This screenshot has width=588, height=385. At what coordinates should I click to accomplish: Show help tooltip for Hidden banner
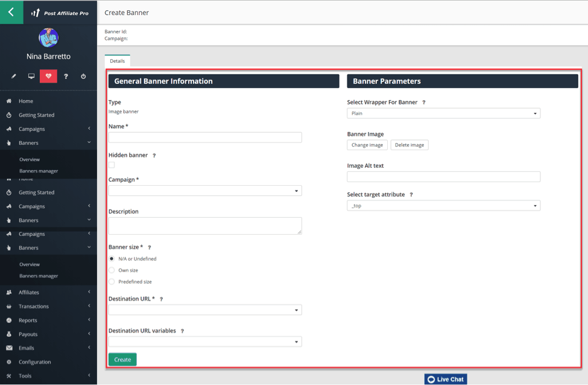(x=154, y=155)
